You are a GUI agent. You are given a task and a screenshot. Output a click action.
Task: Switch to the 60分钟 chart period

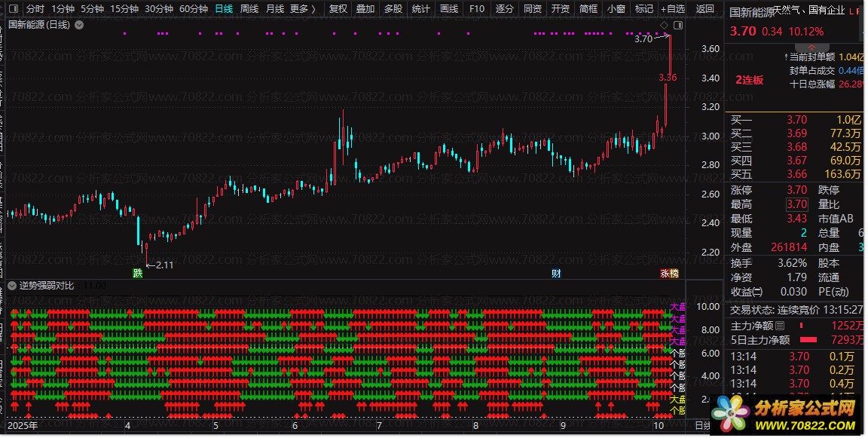[194, 9]
